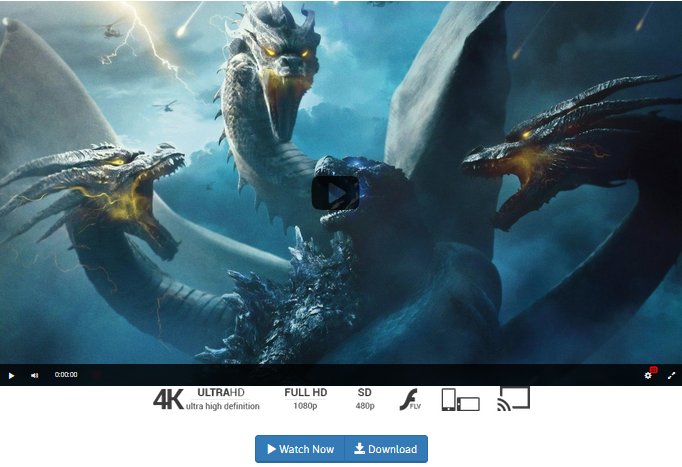This screenshot has height=467, width=682.
Task: Click the cast to screen icon
Action: point(514,398)
